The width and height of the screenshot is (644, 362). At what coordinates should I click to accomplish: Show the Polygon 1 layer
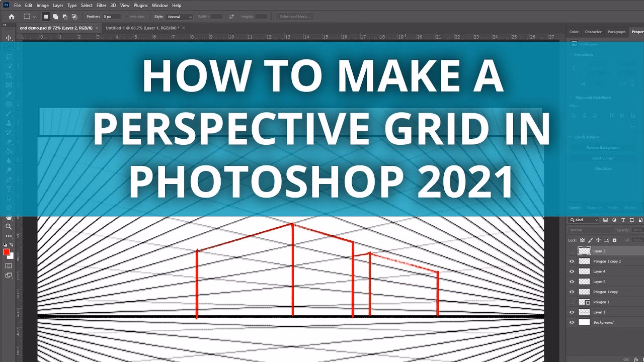click(572, 302)
